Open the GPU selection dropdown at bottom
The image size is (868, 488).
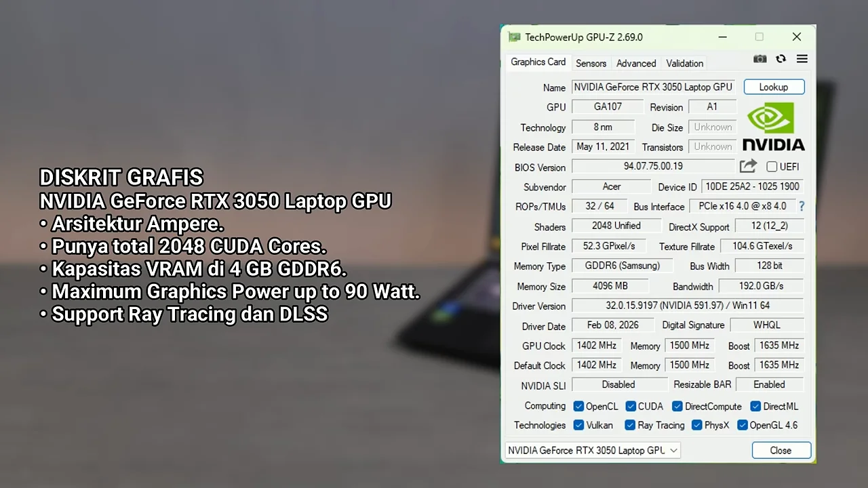[593, 450]
